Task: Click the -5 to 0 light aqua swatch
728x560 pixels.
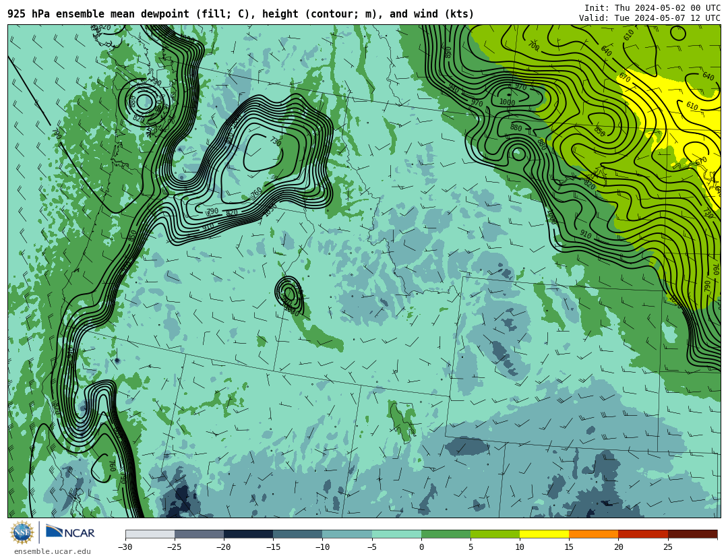Action: pos(396,534)
